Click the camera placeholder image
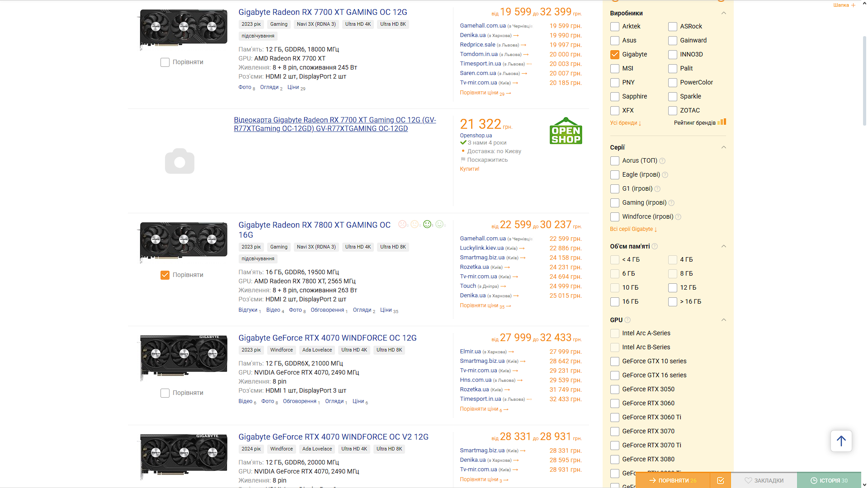868x488 pixels. (179, 161)
